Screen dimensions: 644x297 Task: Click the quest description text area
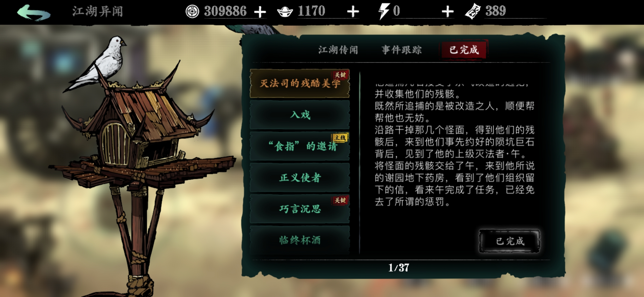click(x=455, y=145)
